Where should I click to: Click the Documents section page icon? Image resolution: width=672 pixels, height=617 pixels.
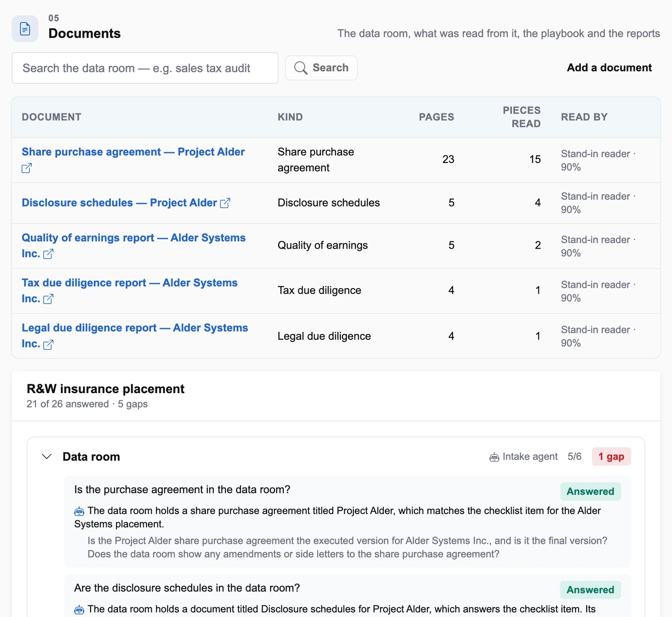pyautogui.click(x=25, y=29)
